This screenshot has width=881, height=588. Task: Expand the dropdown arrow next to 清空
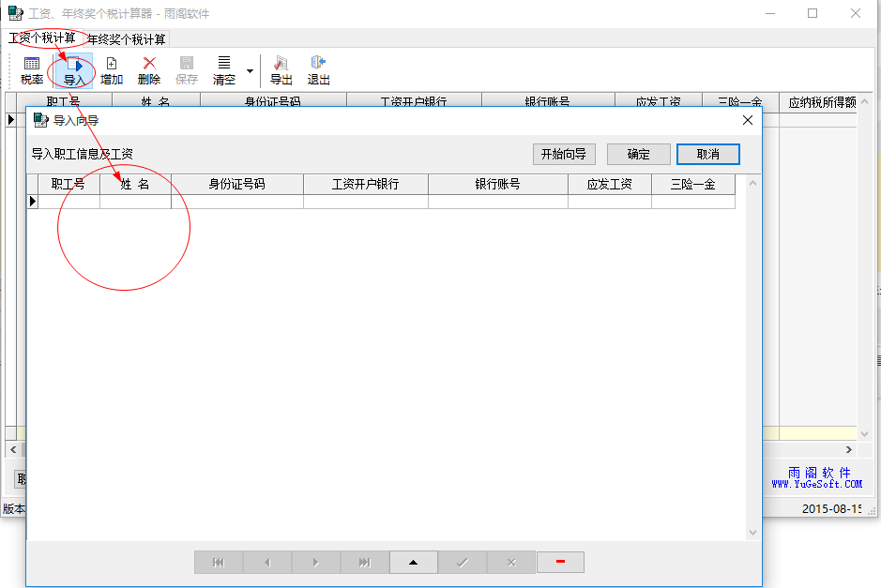pyautogui.click(x=249, y=68)
